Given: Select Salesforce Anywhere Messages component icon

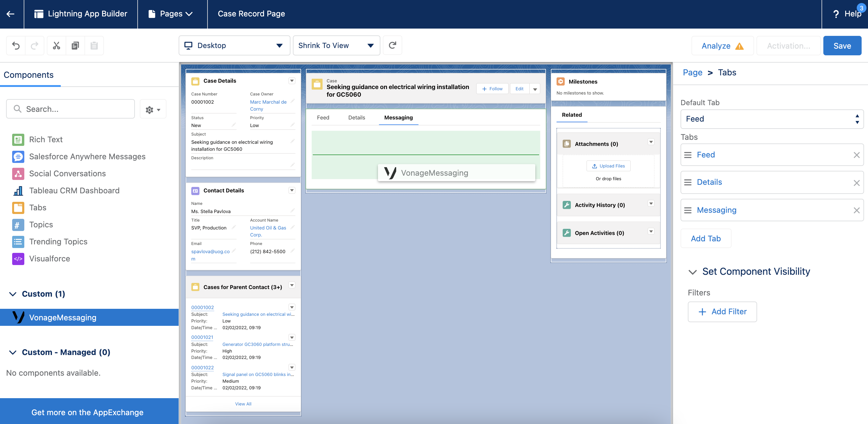Looking at the screenshot, I should pyautogui.click(x=18, y=157).
